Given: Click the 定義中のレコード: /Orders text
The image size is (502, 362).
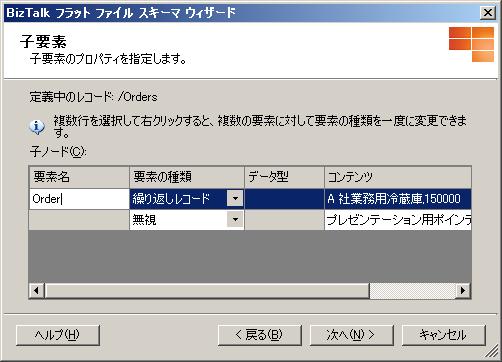Looking at the screenshot, I should pos(93,97).
